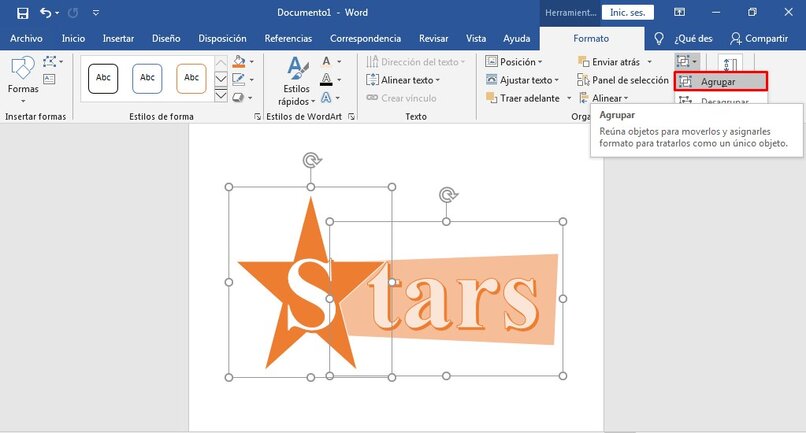Image resolution: width=806 pixels, height=433 pixels.
Task: Click the shape effects icon
Action: click(239, 97)
